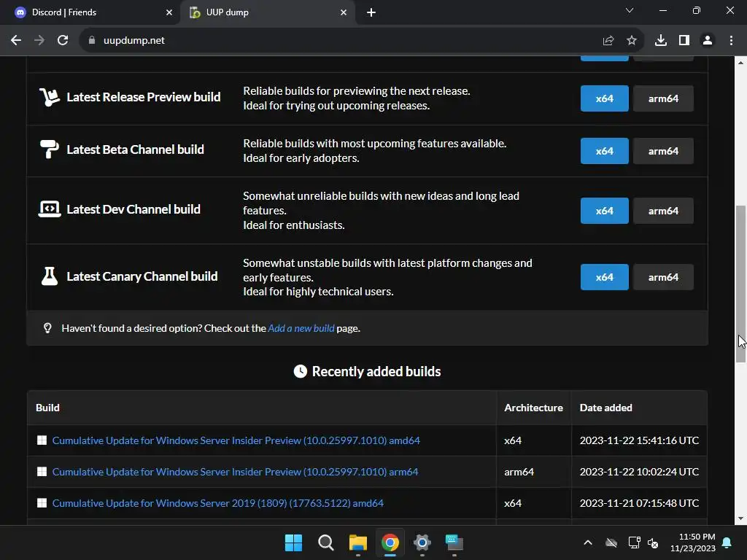Click the clock icon beside Recently added builds

tap(300, 371)
